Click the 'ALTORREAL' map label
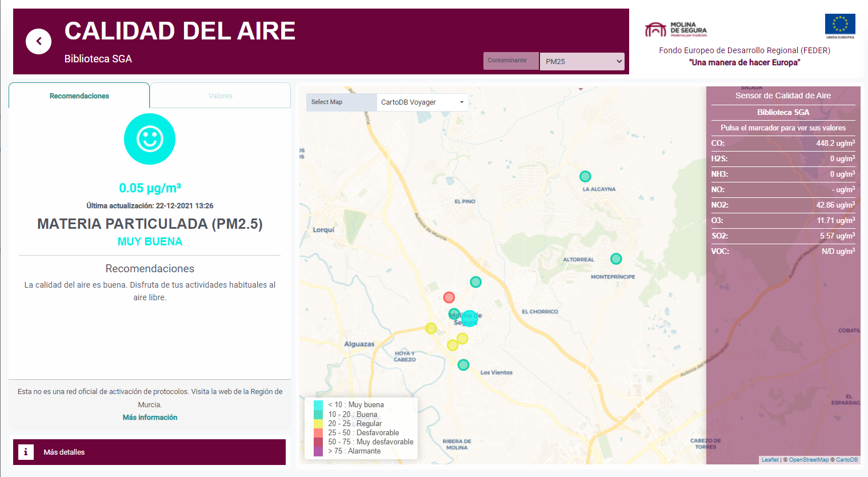The height and width of the screenshot is (477, 868). click(x=578, y=260)
